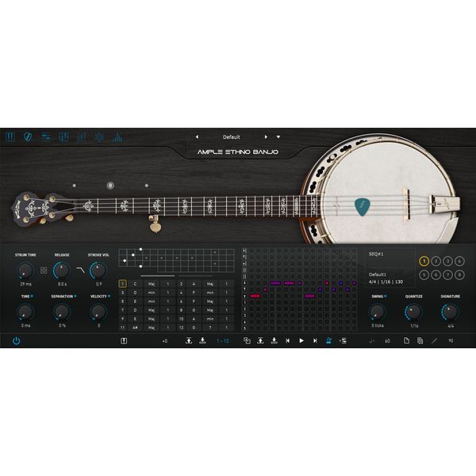Toggle the metronome icon in sequencer bar
The width and height of the screenshot is (476, 476).
click(327, 340)
